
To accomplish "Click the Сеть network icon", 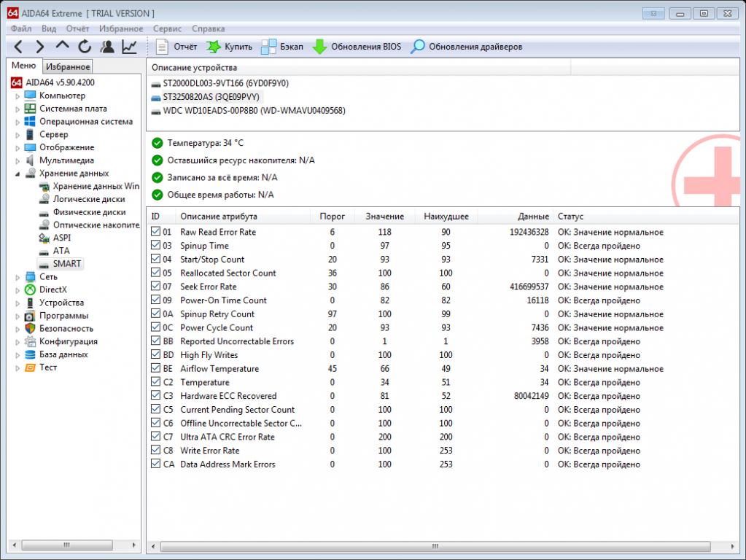I will 30,277.
